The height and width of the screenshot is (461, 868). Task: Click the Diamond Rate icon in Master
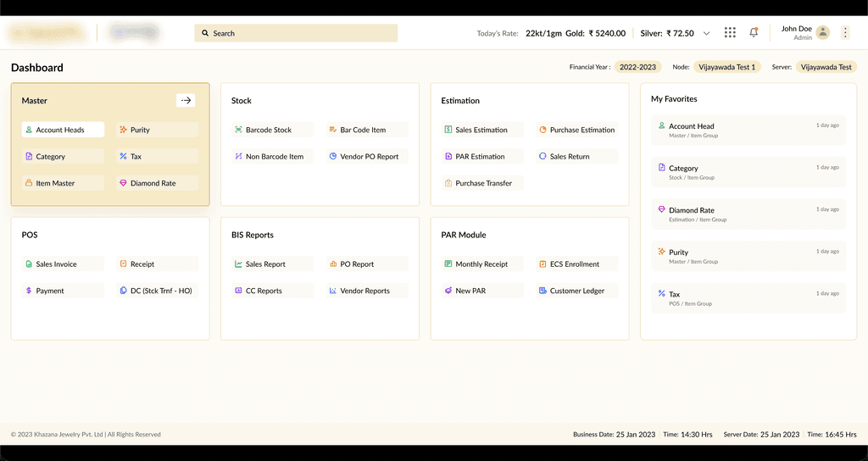(124, 183)
